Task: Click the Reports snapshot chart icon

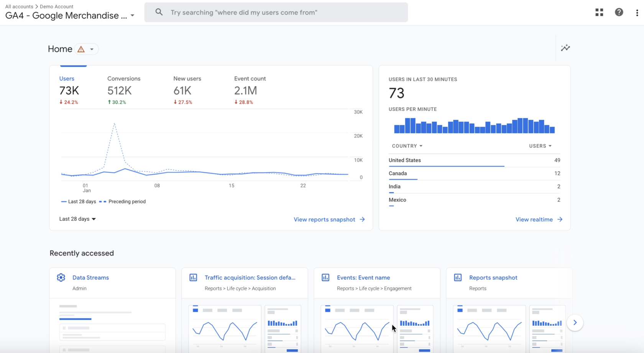Action: point(458,277)
